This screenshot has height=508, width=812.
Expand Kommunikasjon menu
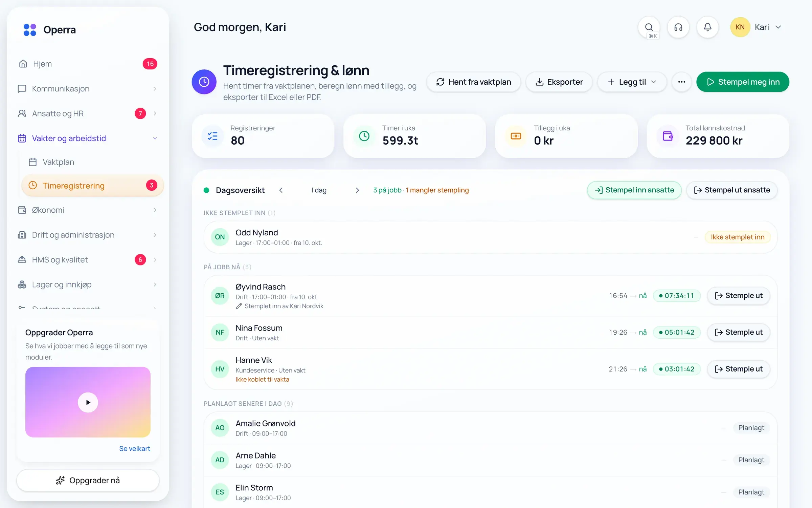[88, 89]
